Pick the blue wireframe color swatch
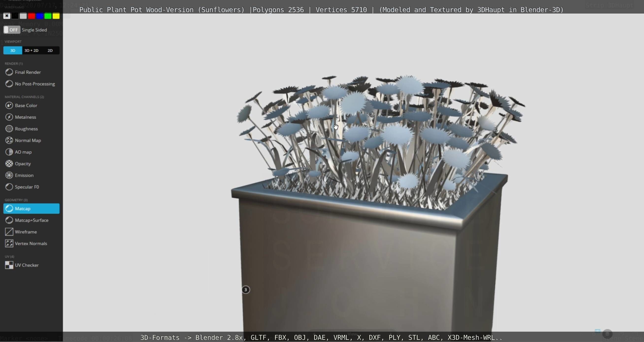Viewport: 644px width, 342px height. click(x=40, y=16)
